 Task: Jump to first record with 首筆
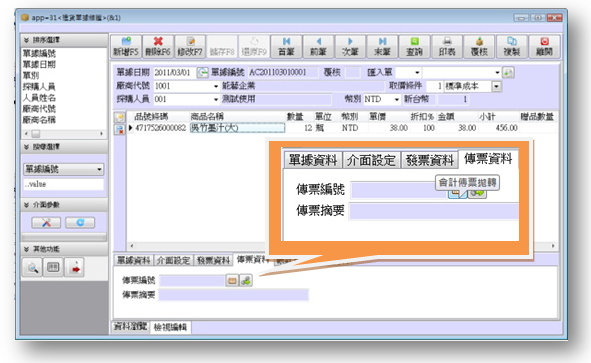(x=286, y=47)
